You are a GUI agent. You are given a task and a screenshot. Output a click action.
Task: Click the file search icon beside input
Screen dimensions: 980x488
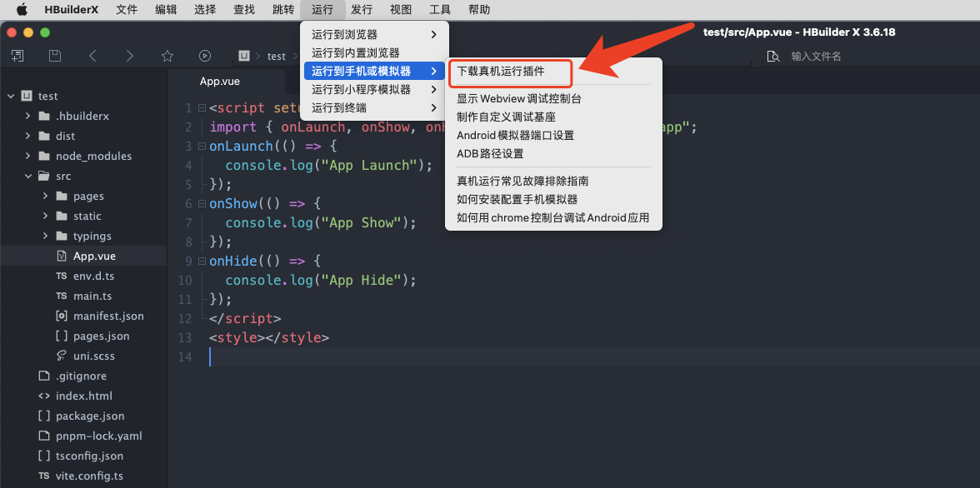click(773, 56)
